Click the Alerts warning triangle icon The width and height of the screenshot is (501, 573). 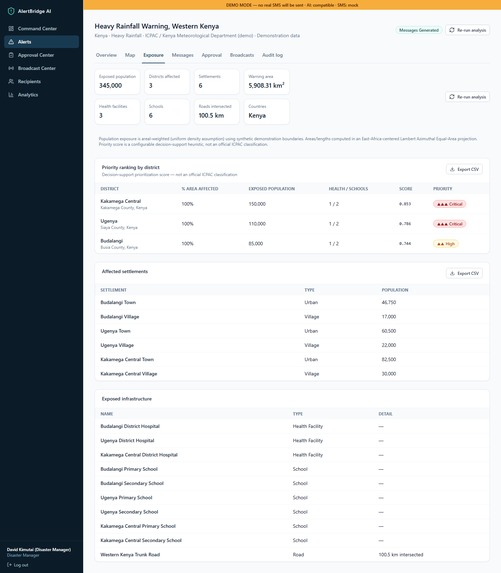tap(11, 42)
